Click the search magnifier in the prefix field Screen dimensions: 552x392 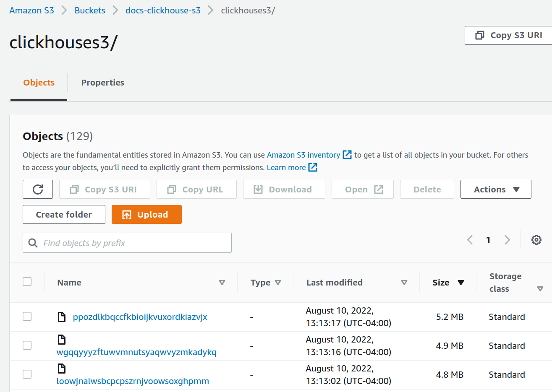point(33,242)
